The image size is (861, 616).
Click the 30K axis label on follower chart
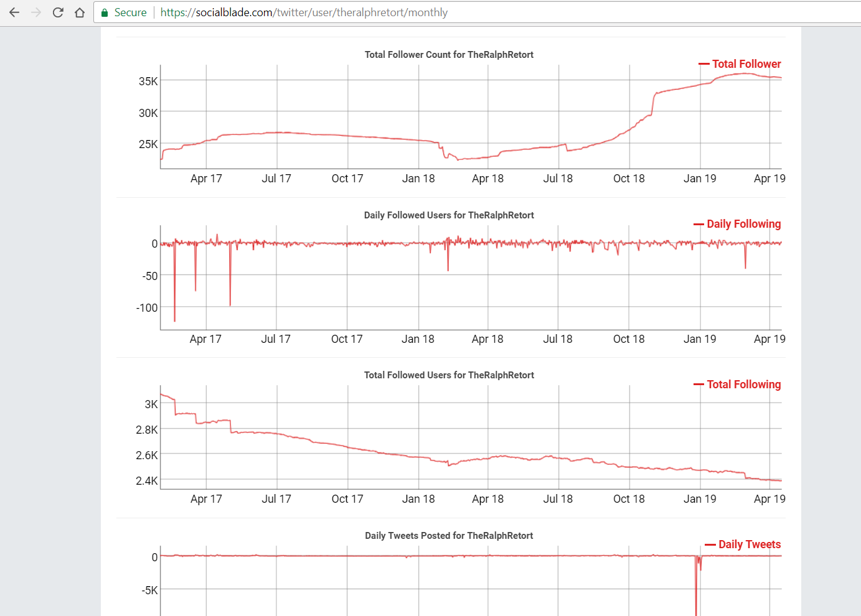[x=148, y=113]
